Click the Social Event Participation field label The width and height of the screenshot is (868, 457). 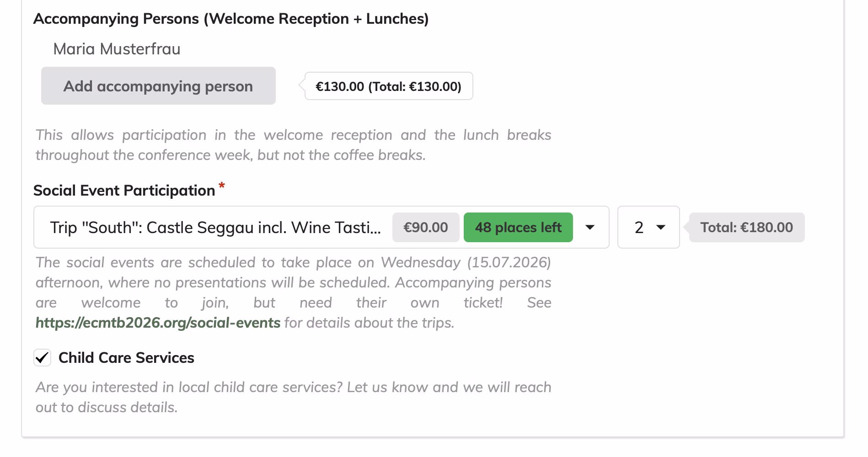pyautogui.click(x=124, y=191)
